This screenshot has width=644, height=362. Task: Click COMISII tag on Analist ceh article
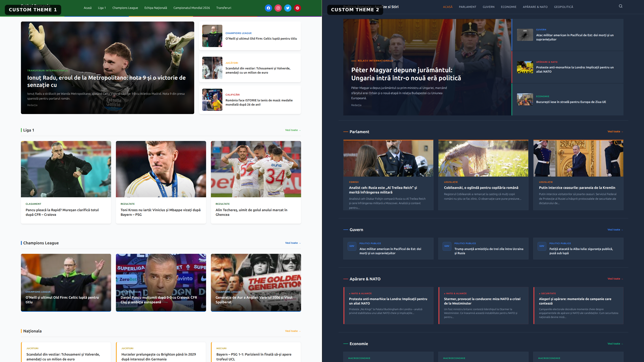354,182
